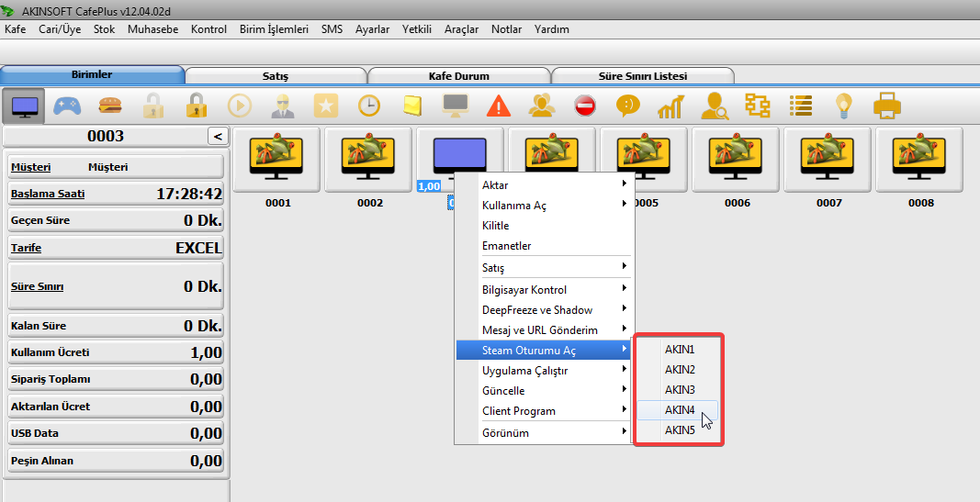Click the hierarchy tree icon
This screenshot has width=980, height=502.
758,106
